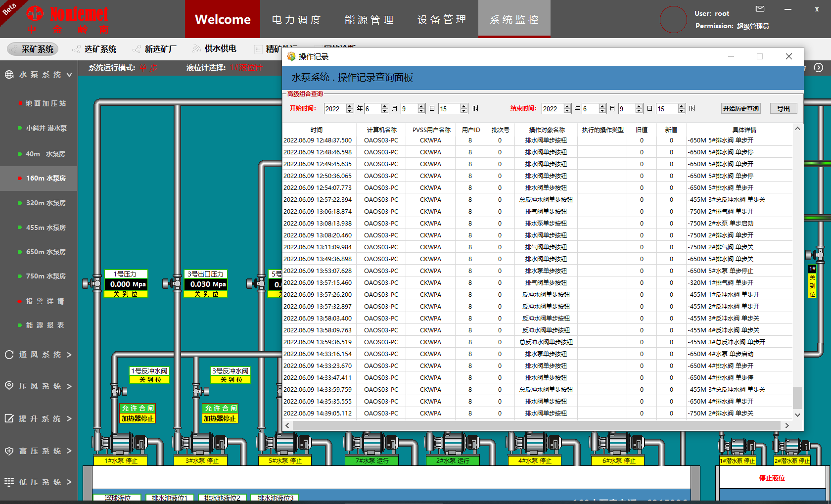Viewport: 831px width, 504px height.
Task: Click the 3号反冲水阀 valve symbol
Action: [200, 391]
